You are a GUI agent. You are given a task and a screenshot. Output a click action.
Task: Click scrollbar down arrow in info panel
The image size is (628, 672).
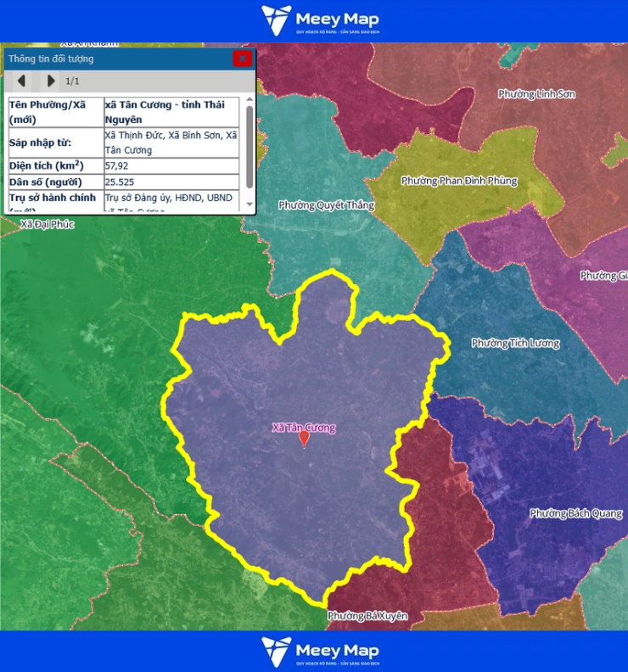249,205
